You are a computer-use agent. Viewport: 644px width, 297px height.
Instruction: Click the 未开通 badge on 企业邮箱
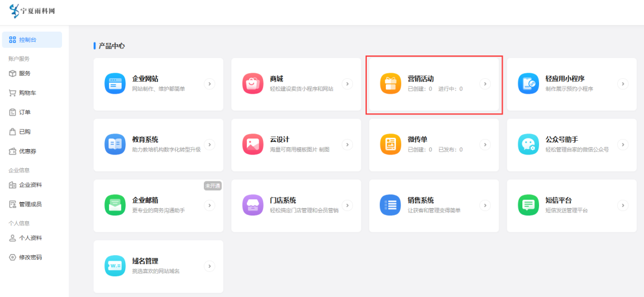point(213,185)
